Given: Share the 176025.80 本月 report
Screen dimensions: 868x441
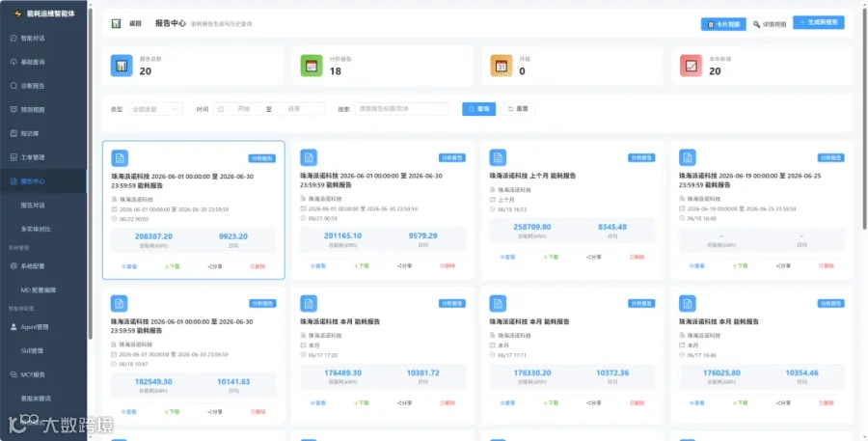Looking at the screenshot, I should 783,403.
